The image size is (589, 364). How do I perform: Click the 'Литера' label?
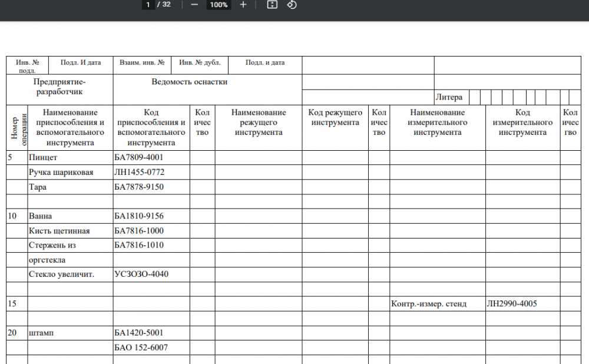pyautogui.click(x=449, y=97)
